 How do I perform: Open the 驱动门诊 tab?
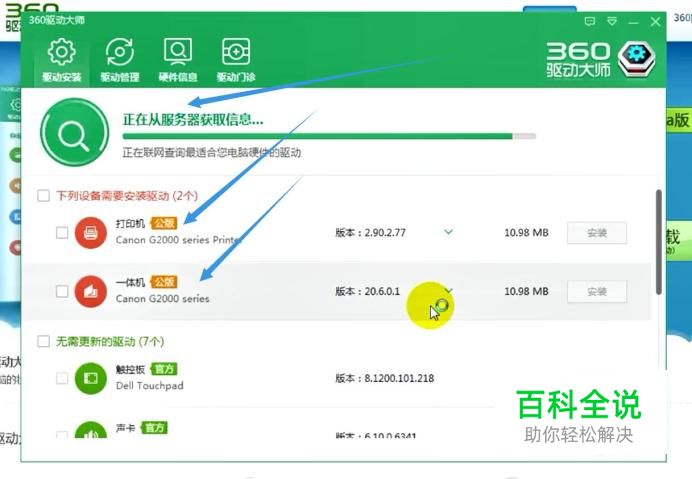[236, 60]
